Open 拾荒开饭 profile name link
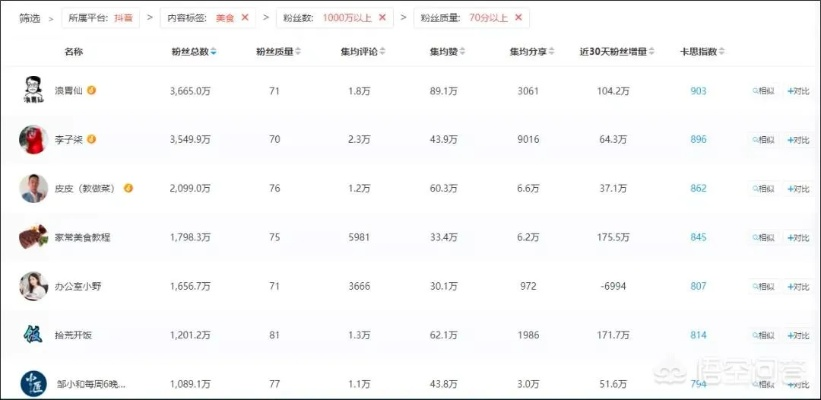 pos(73,336)
